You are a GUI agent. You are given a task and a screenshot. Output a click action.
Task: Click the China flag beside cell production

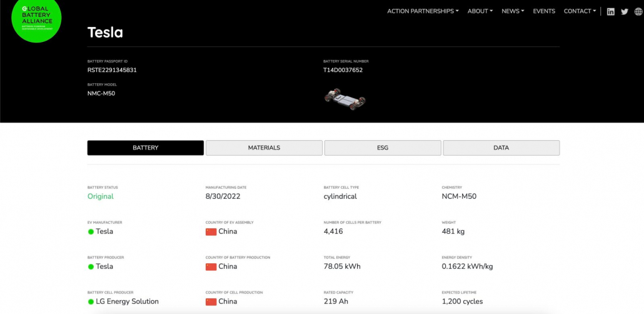click(211, 301)
